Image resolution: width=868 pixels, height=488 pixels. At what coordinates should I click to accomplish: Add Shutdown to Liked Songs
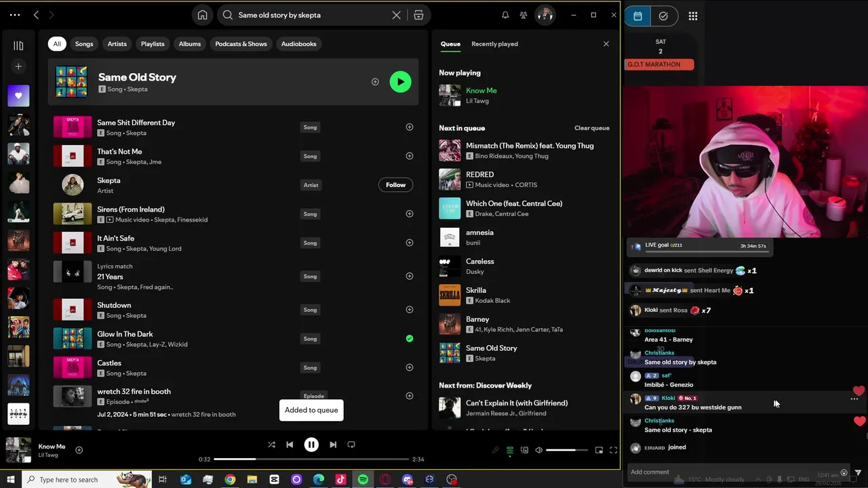[409, 310]
